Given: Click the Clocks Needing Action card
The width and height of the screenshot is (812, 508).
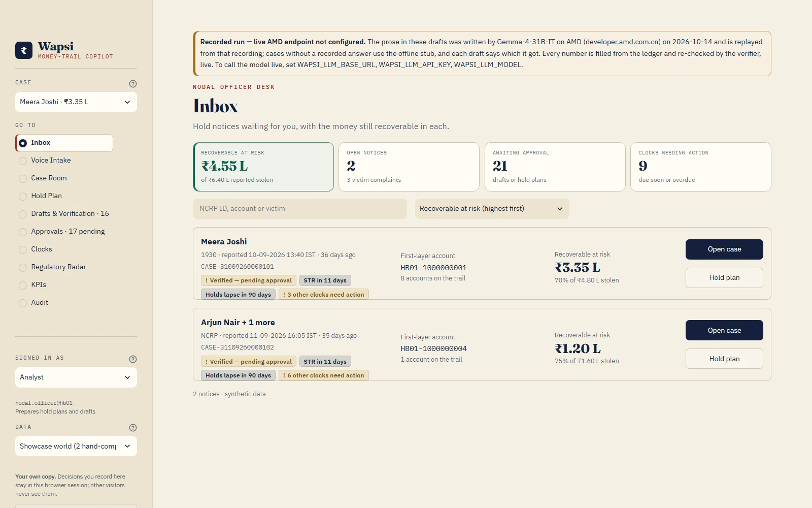Looking at the screenshot, I should [701, 167].
